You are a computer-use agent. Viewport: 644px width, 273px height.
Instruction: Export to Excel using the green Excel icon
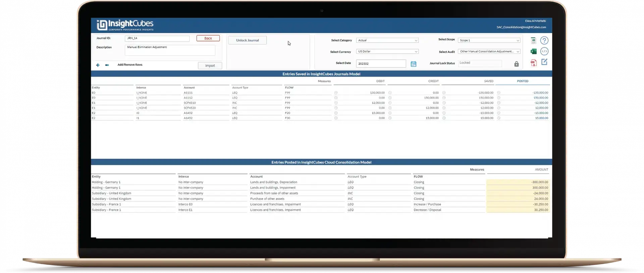click(x=533, y=51)
